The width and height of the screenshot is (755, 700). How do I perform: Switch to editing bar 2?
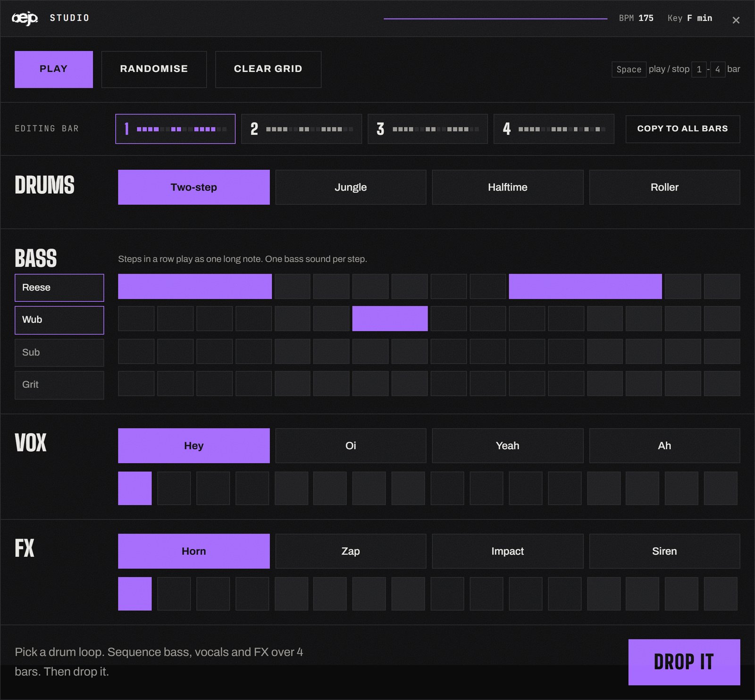(x=302, y=129)
